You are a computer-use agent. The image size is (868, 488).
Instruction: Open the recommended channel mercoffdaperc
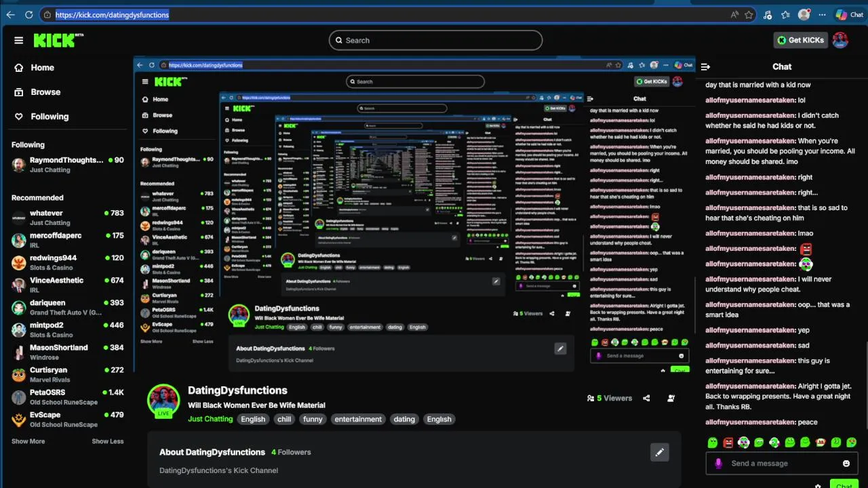coord(68,240)
